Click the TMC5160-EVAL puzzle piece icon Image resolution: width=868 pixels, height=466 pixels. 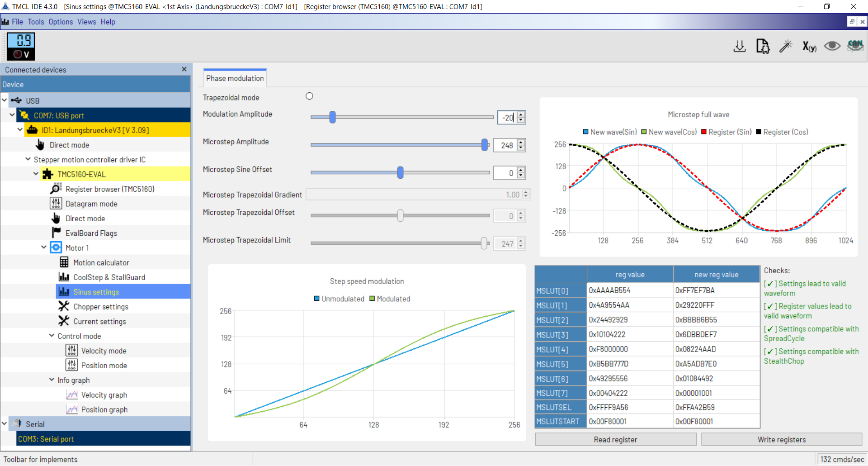click(x=48, y=174)
